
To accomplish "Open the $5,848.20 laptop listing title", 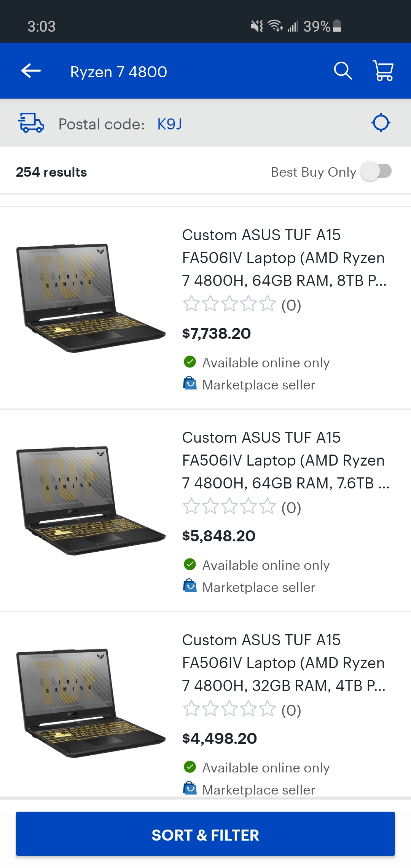I will 284,461.
